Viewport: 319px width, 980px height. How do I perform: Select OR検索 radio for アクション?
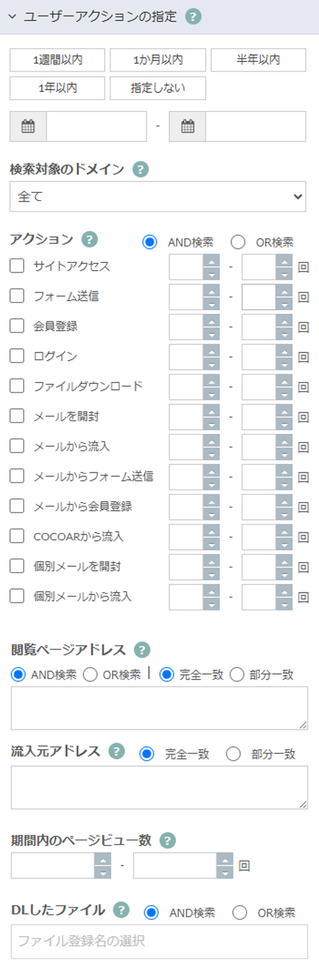[x=238, y=242]
